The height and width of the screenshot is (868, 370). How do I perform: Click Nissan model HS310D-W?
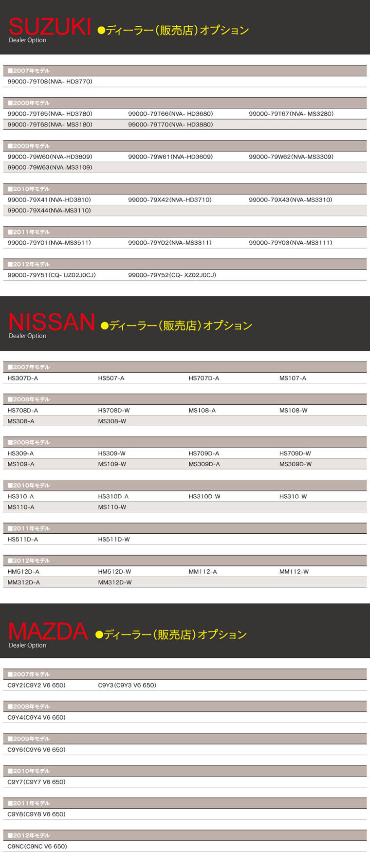pyautogui.click(x=204, y=497)
